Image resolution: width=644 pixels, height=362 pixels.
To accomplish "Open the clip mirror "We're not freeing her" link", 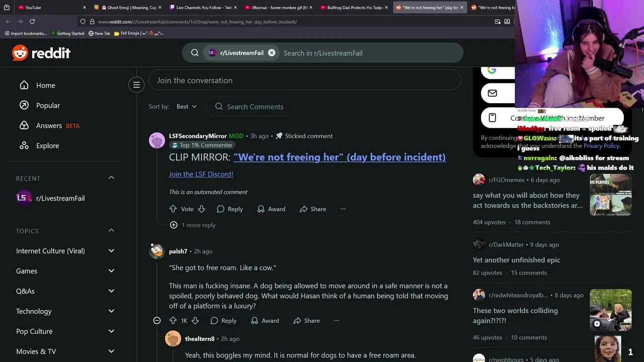I will [x=340, y=157].
